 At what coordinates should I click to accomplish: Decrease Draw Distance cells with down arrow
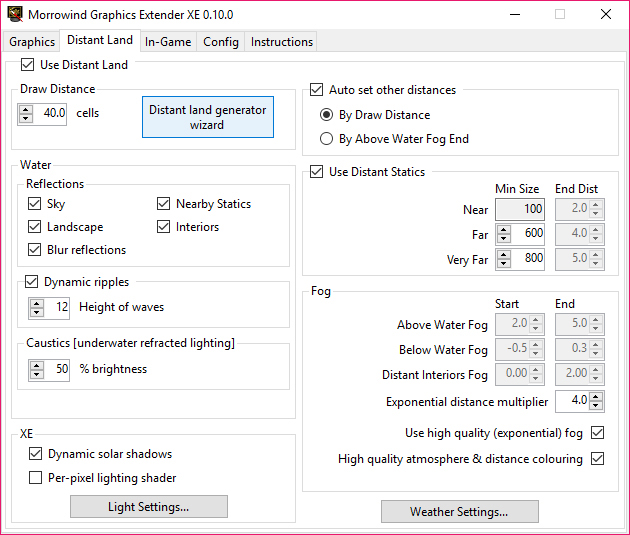26,118
